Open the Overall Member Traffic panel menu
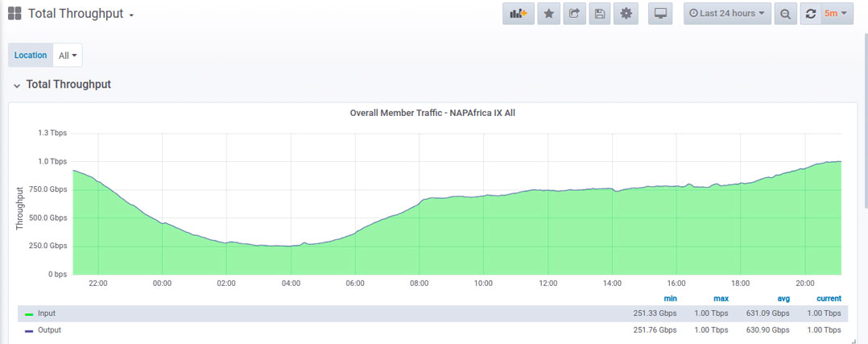Image resolution: width=868 pixels, height=344 pixels. [432, 113]
